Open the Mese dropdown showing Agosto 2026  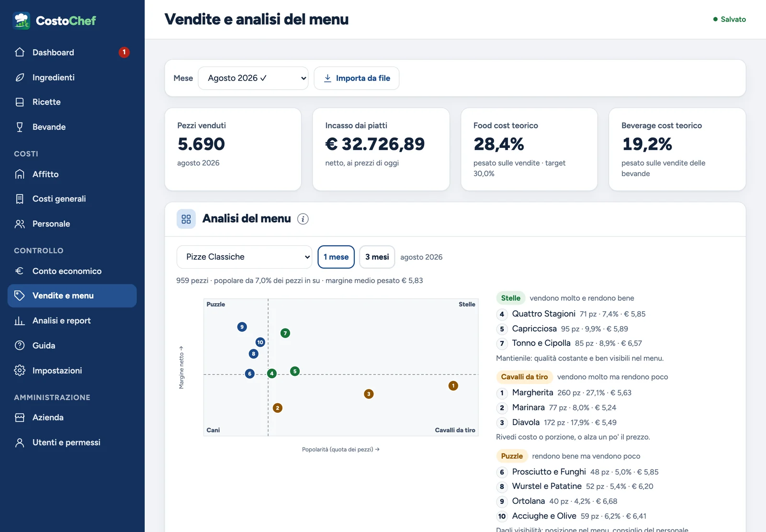[x=253, y=78]
